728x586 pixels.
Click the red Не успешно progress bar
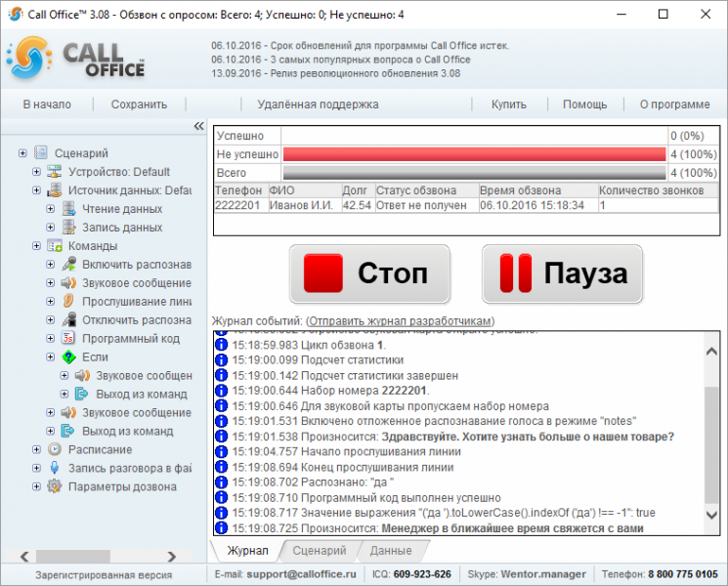click(474, 154)
